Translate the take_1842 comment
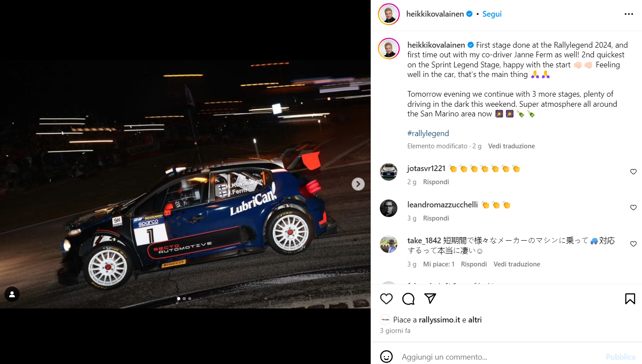642x364 pixels. click(x=517, y=264)
